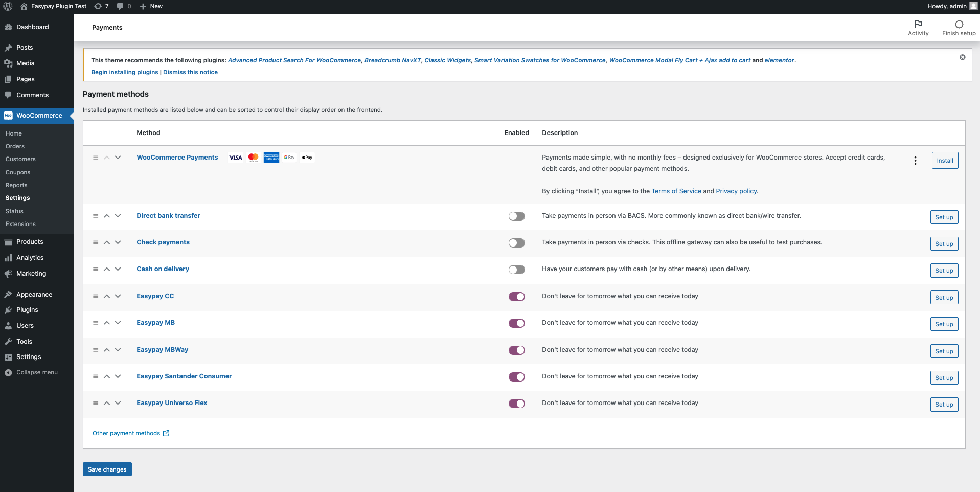This screenshot has width=980, height=492.
Task: Open the Dashboard menu item
Action: pyautogui.click(x=37, y=27)
